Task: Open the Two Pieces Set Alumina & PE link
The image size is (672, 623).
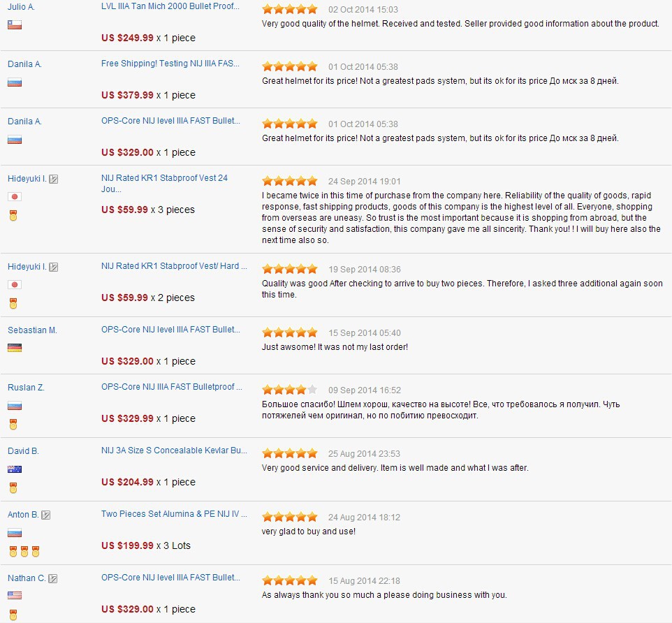Action: pyautogui.click(x=174, y=514)
